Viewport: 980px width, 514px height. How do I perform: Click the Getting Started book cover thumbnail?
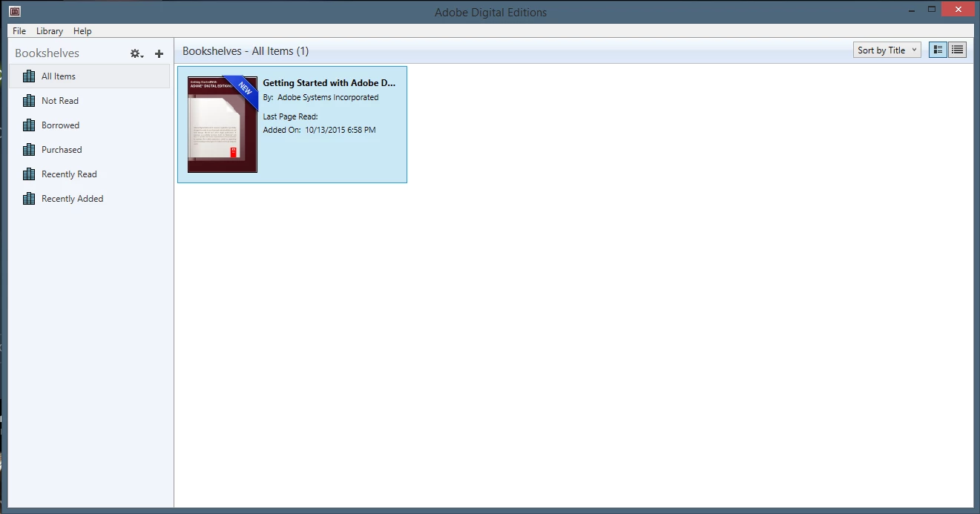pyautogui.click(x=223, y=125)
